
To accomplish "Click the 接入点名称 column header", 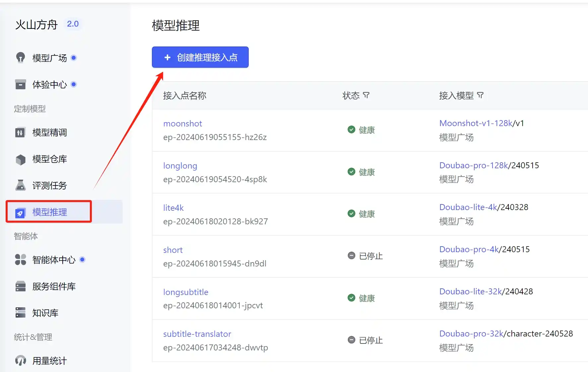I will click(185, 96).
